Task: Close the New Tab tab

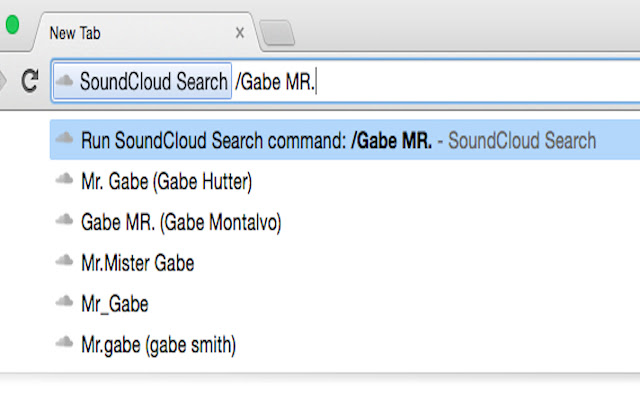Action: [x=240, y=33]
